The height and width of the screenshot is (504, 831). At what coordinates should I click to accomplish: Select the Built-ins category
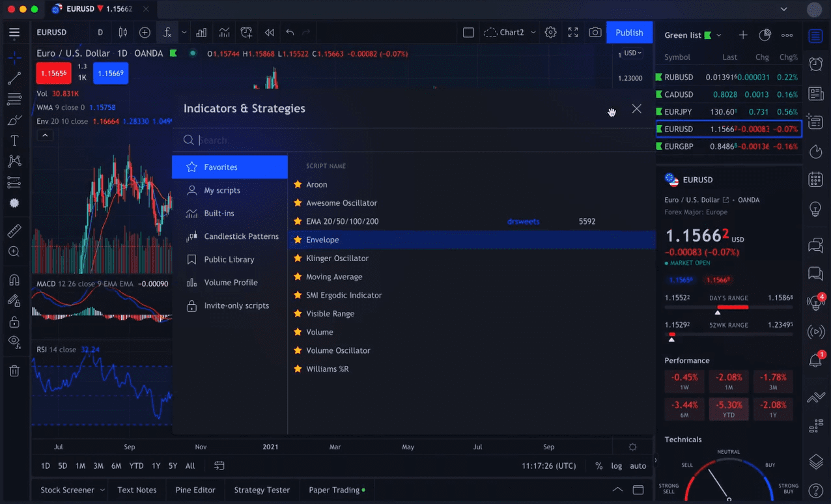click(230, 214)
